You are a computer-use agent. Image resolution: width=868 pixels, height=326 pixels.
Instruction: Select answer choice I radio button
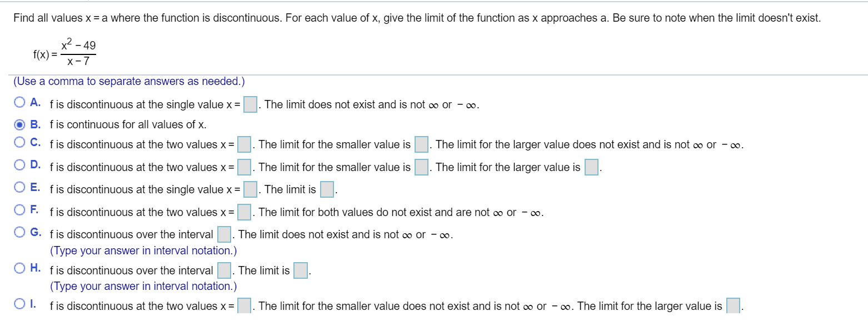(x=19, y=305)
